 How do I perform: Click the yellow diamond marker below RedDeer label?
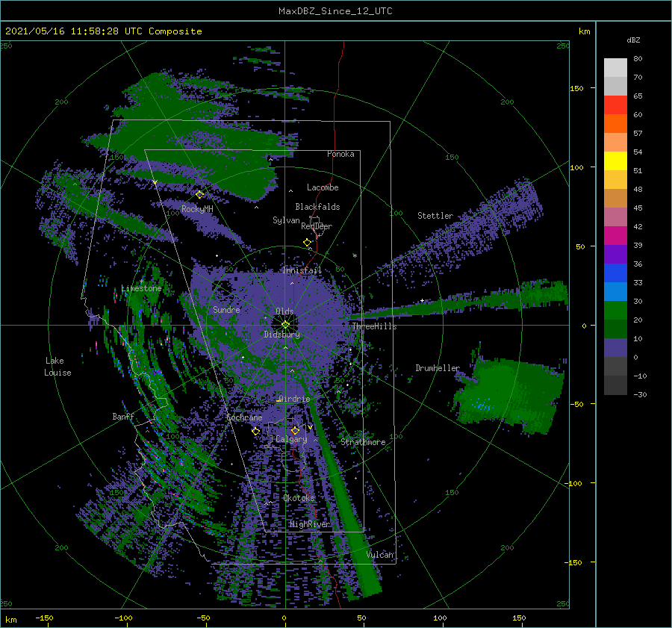[307, 243]
